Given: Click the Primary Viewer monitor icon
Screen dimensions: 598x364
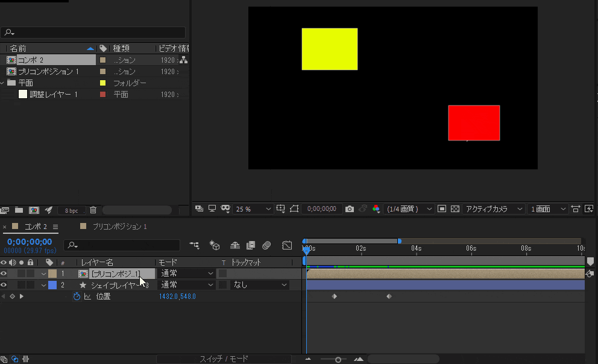Looking at the screenshot, I should tap(212, 209).
